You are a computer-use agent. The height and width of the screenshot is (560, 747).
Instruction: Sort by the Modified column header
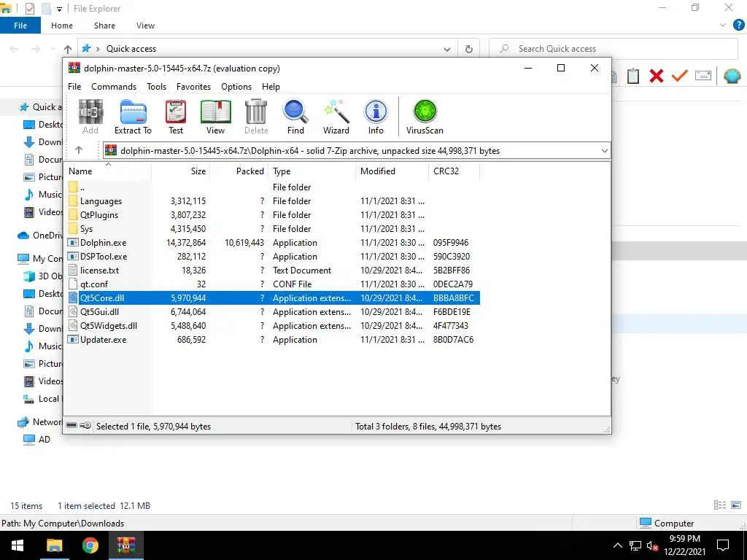coord(392,171)
